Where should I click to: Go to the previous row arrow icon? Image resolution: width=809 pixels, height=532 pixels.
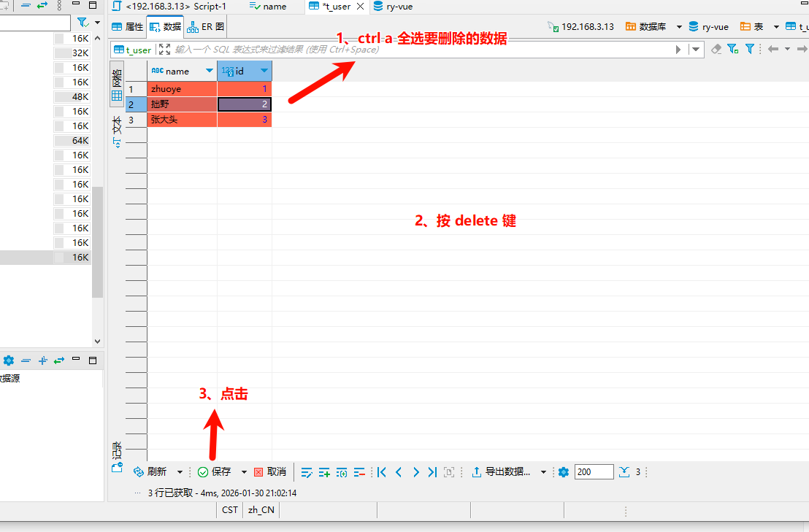pyautogui.click(x=399, y=472)
